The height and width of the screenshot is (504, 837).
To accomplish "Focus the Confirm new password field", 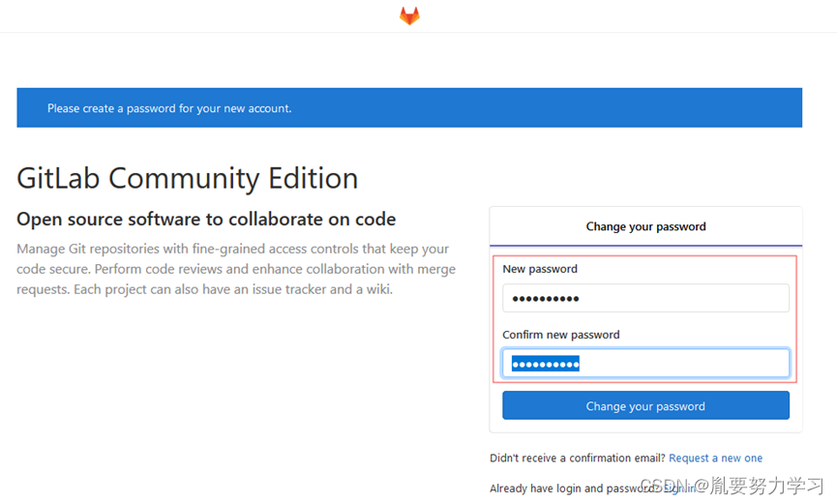I will [x=645, y=364].
